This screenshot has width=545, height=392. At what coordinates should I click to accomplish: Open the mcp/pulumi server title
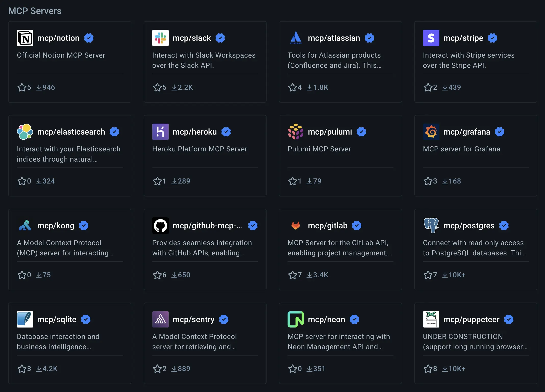[x=330, y=132]
